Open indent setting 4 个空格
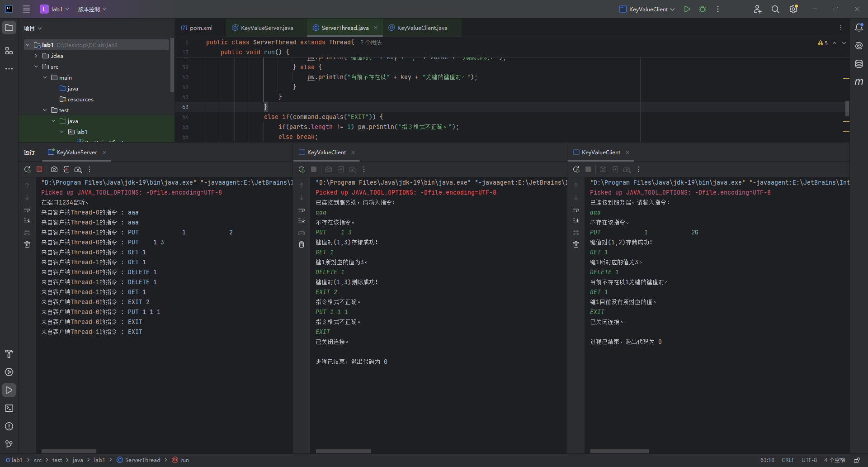The image size is (868, 467). pyautogui.click(x=835, y=460)
